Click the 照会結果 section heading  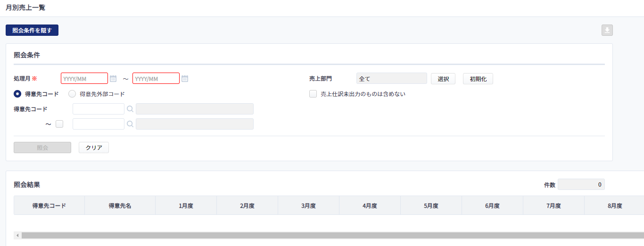click(27, 184)
